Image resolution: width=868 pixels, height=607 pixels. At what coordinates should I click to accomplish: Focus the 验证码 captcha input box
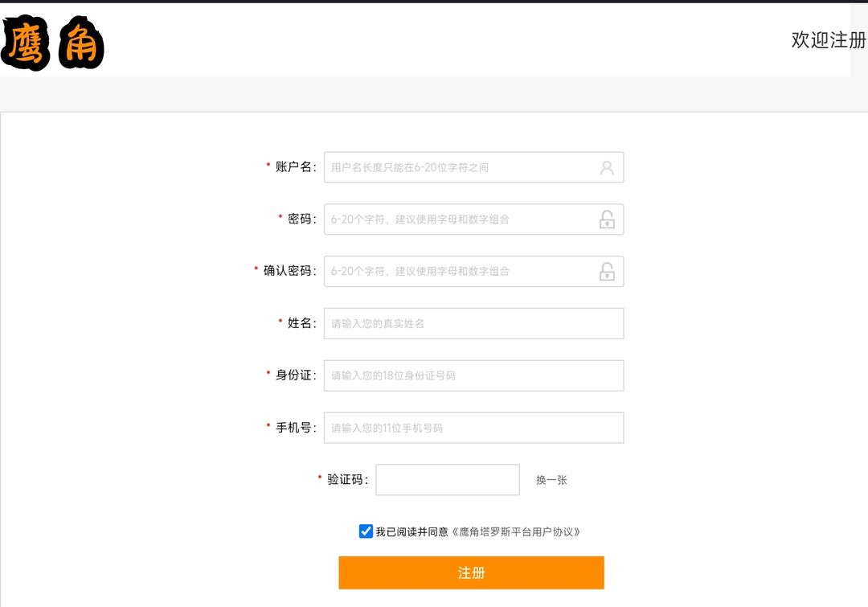[448, 480]
